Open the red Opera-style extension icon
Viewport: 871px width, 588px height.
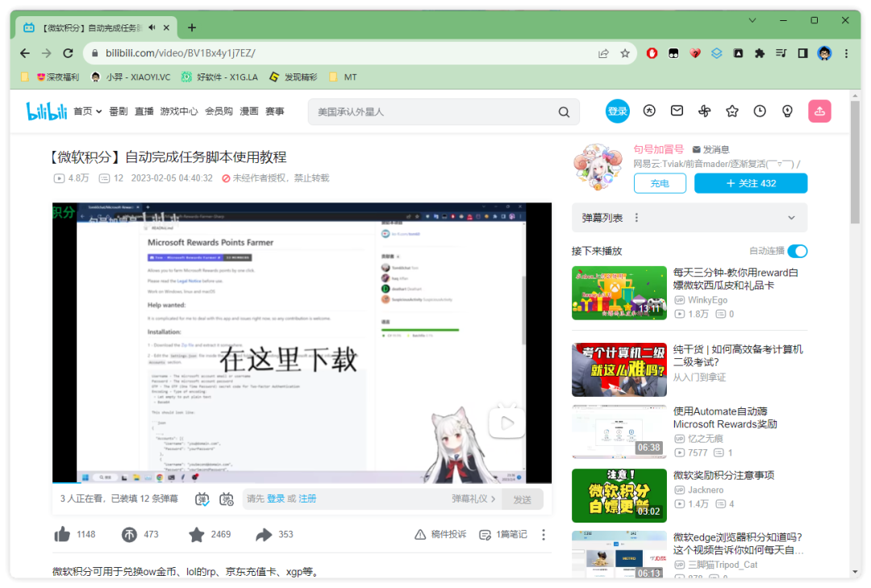point(652,53)
